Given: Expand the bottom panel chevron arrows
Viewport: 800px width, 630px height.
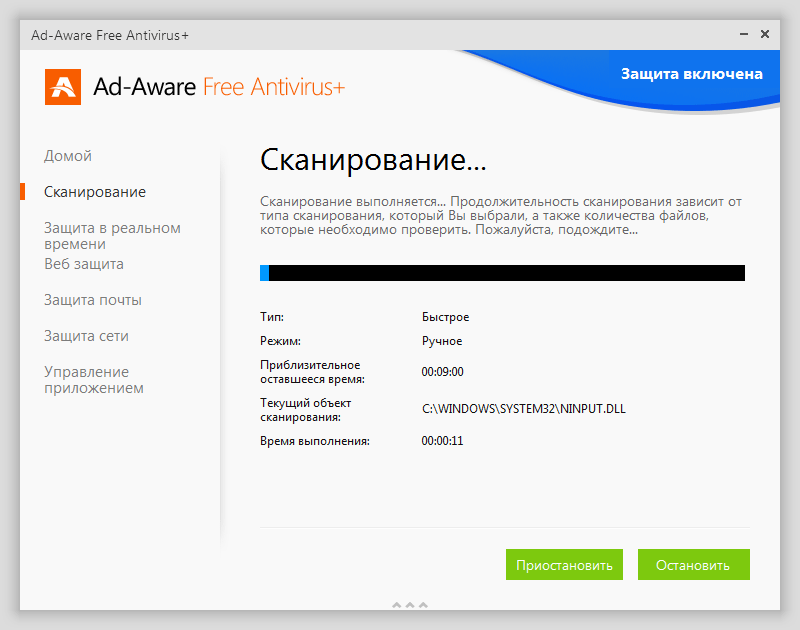Looking at the screenshot, I should [410, 605].
